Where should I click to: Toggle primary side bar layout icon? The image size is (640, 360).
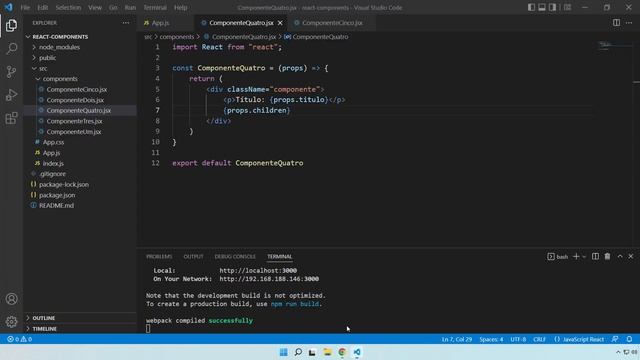click(x=531, y=7)
